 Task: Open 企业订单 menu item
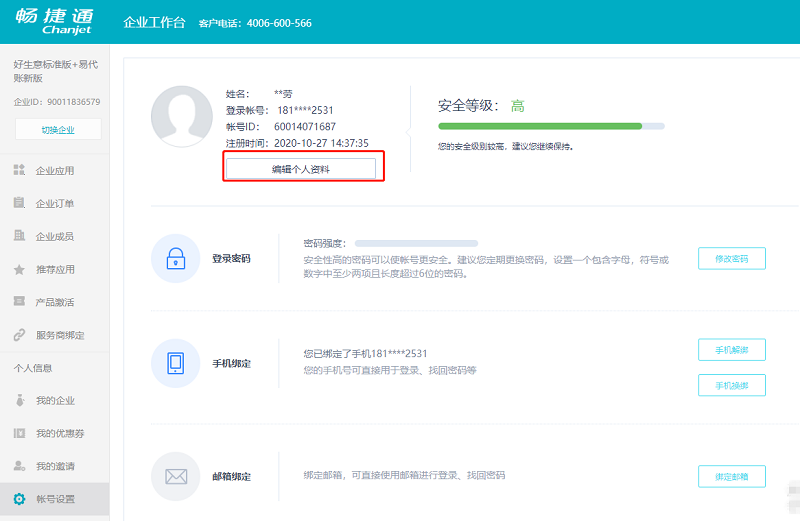click(x=55, y=203)
